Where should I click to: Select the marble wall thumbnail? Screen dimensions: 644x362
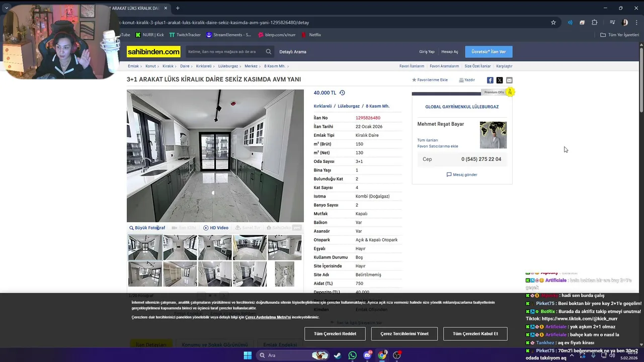[x=284, y=274]
